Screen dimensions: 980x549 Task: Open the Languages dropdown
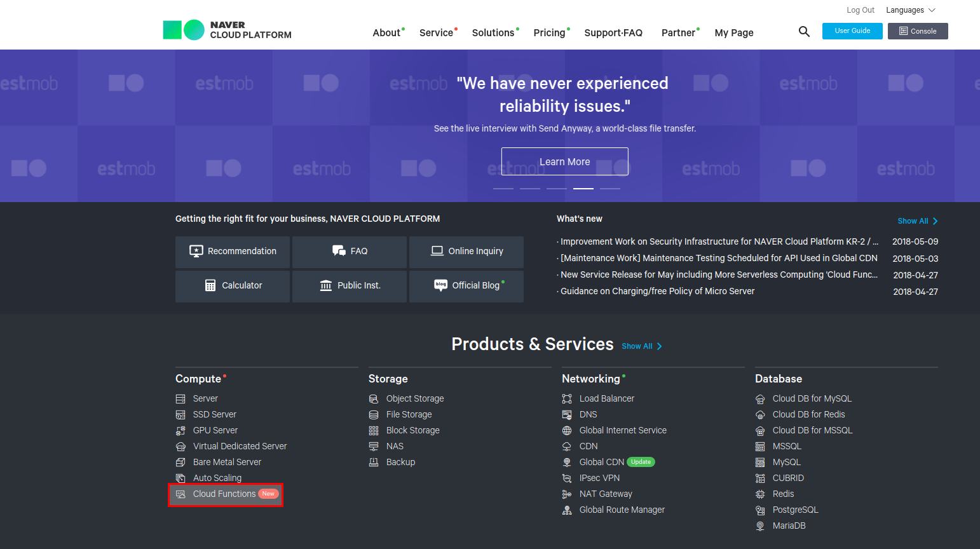coord(911,10)
